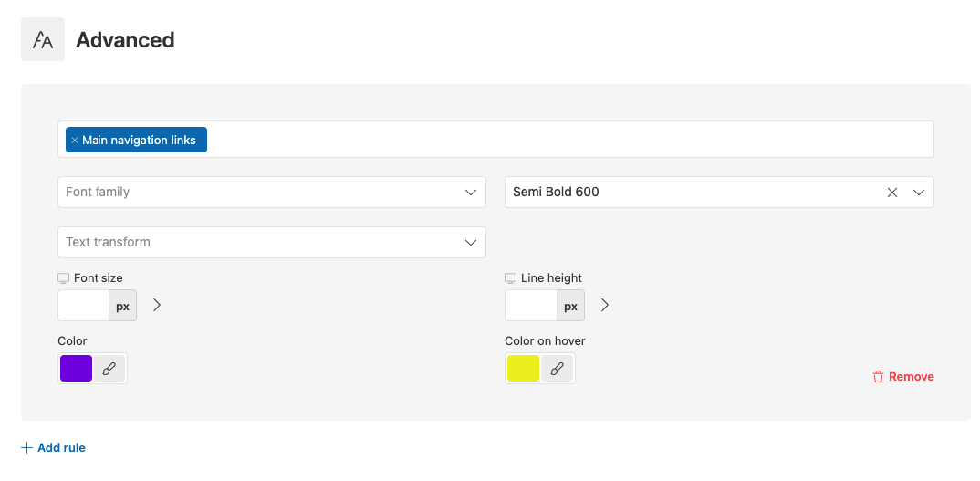
Task: Click the Advanced typography icon
Action: pyautogui.click(x=43, y=39)
